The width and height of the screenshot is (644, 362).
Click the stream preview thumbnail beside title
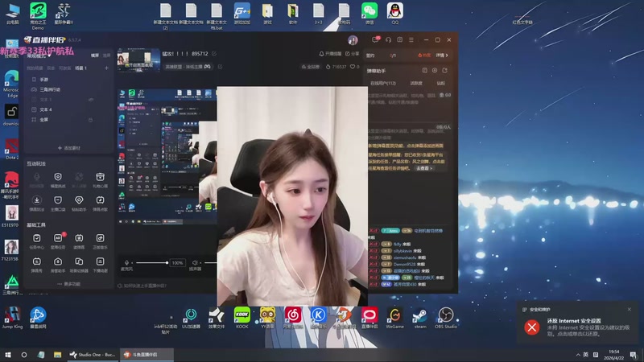138,60
